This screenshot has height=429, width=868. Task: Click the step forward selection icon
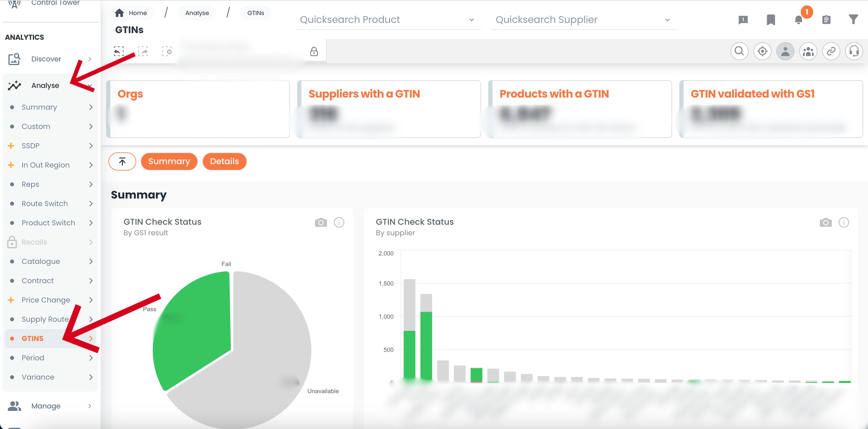[143, 51]
